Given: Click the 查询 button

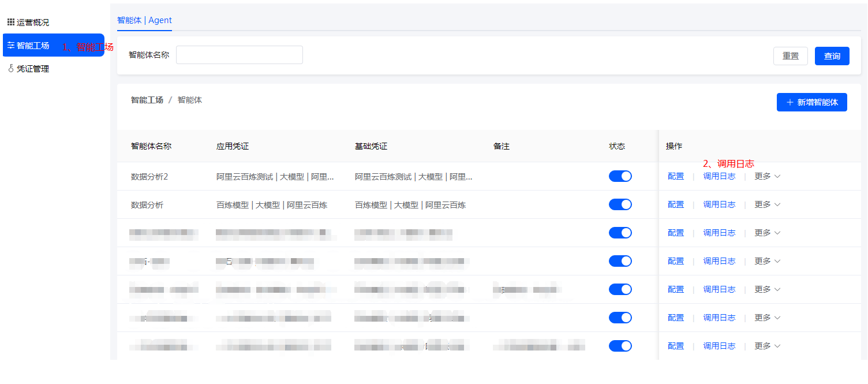Looking at the screenshot, I should [832, 56].
